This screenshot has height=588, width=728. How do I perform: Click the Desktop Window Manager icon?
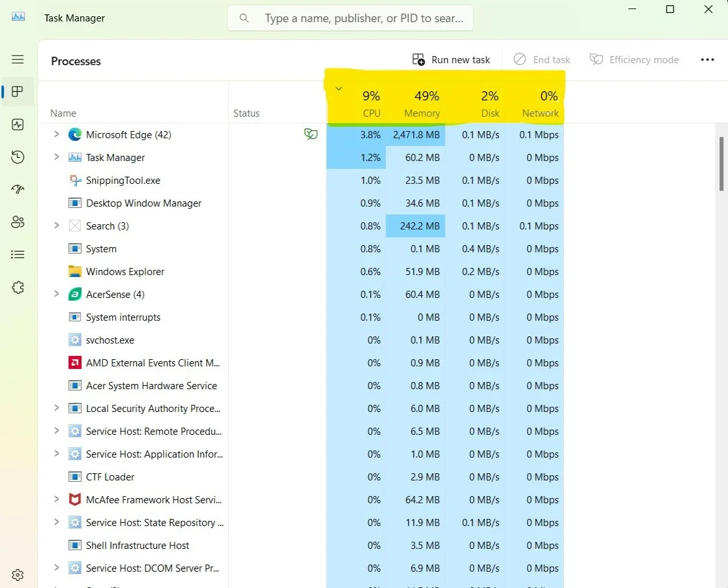tap(75, 203)
